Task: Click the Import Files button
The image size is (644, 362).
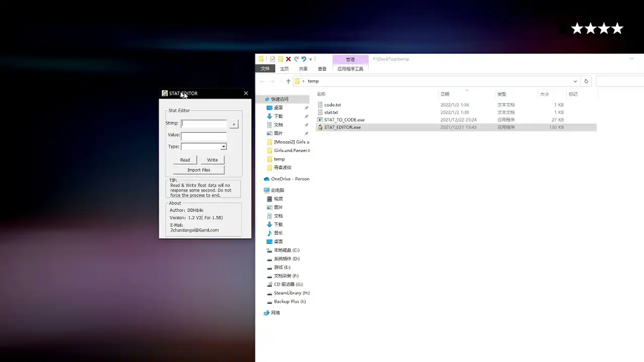Action: coord(199,170)
